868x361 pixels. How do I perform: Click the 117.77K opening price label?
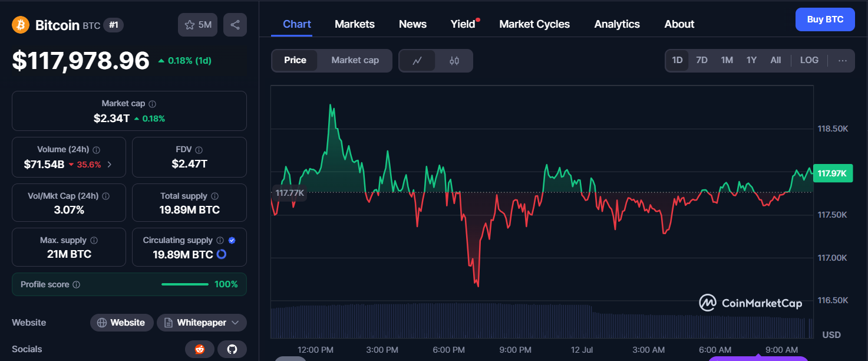(x=289, y=193)
